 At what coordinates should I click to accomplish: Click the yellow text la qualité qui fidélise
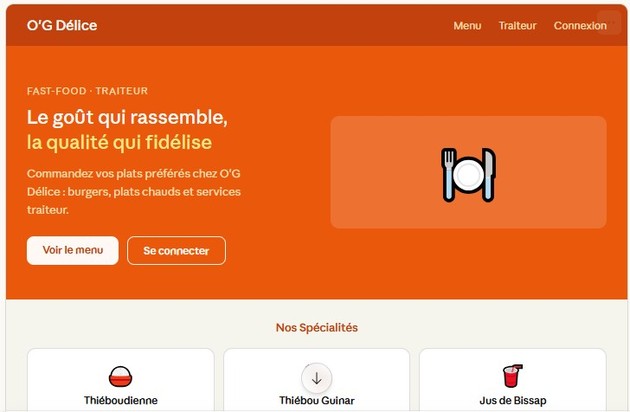[119, 142]
